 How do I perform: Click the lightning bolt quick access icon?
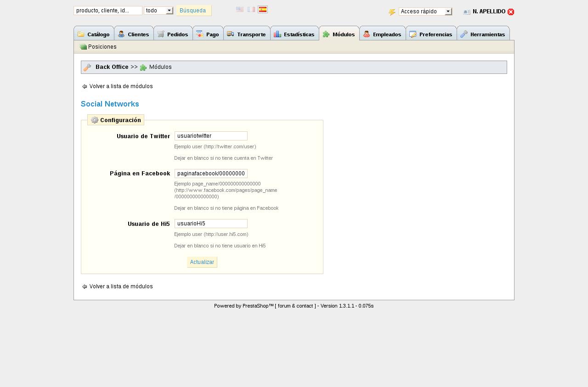coord(392,12)
